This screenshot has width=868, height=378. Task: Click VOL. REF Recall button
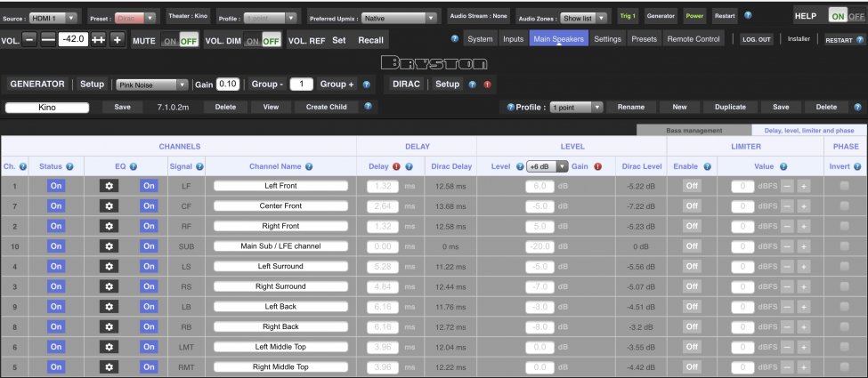tap(370, 40)
